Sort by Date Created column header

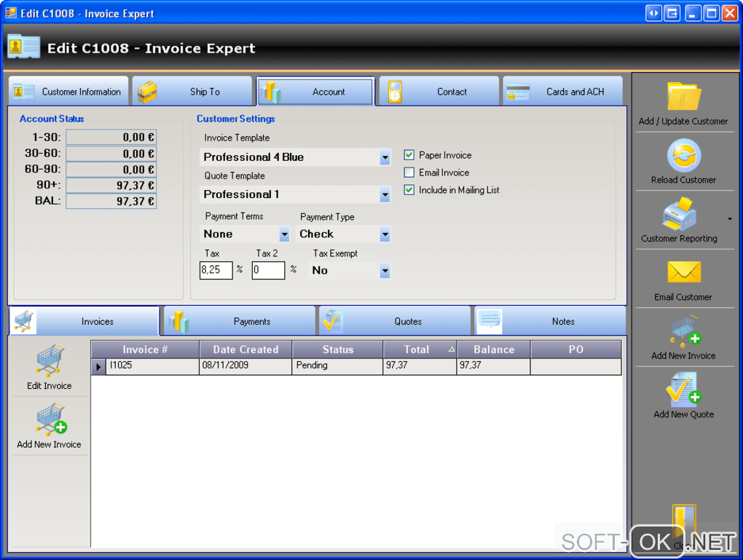pos(245,349)
